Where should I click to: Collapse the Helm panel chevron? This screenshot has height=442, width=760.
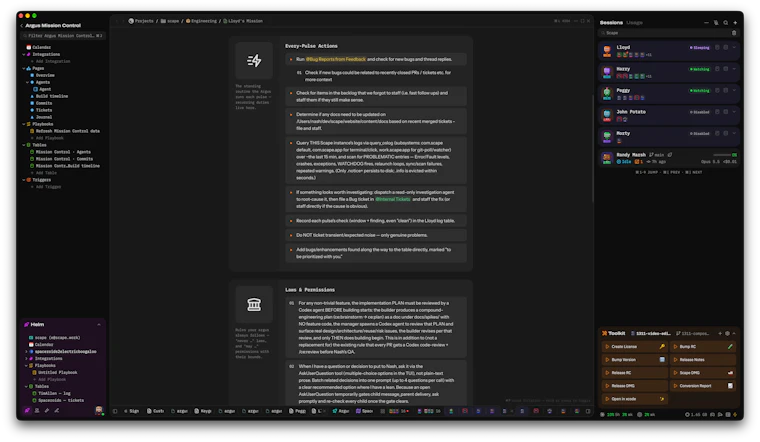(x=99, y=325)
